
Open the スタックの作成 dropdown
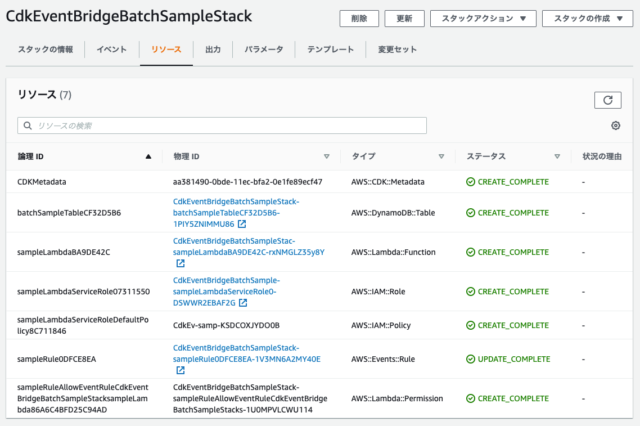(588, 19)
